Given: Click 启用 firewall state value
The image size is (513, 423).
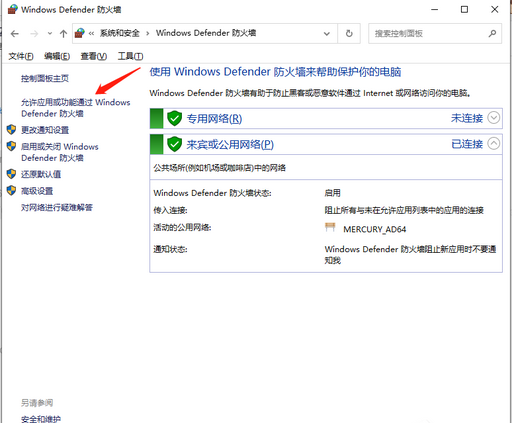Looking at the screenshot, I should point(332,193).
